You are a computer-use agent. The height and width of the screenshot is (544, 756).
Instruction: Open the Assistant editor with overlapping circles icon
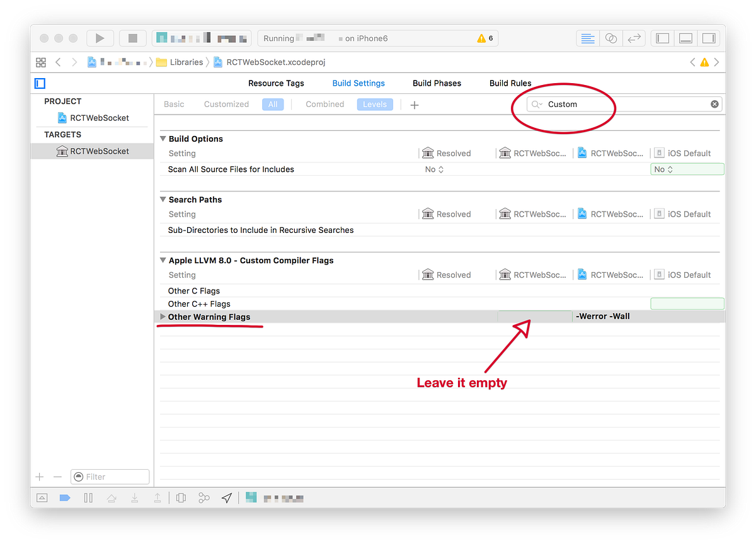(x=611, y=38)
